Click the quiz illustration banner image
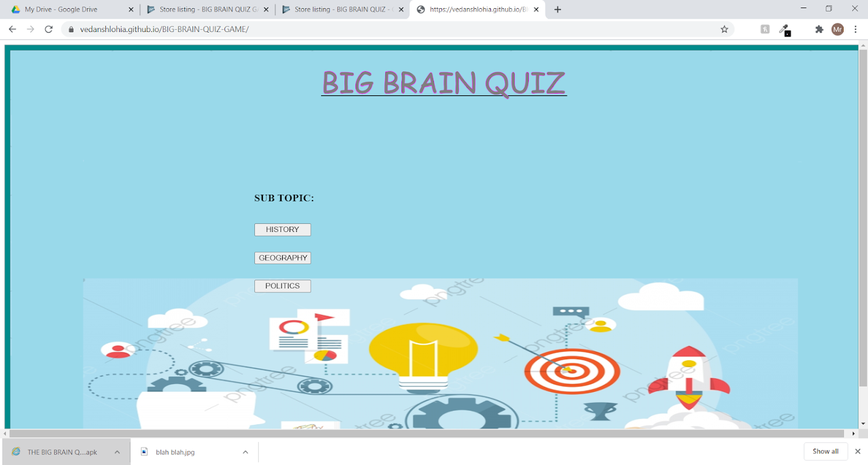This screenshot has width=868, height=465. click(x=440, y=353)
